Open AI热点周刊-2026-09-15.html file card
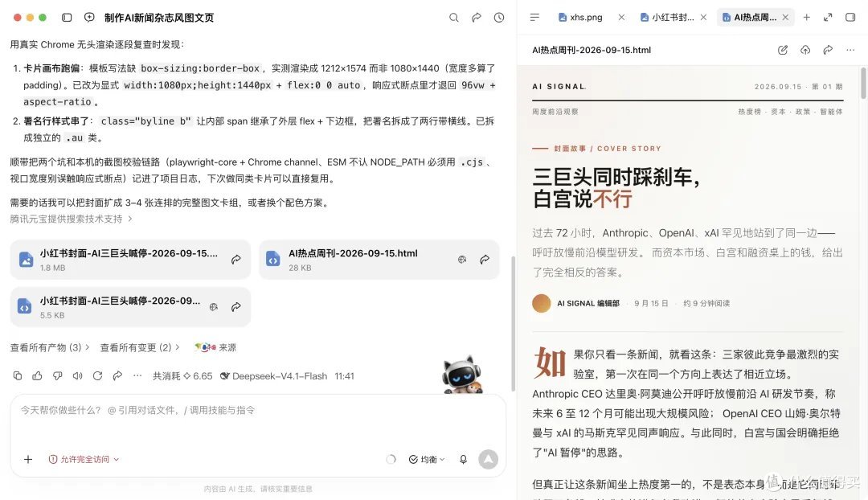The height and width of the screenshot is (500, 868). [379, 259]
